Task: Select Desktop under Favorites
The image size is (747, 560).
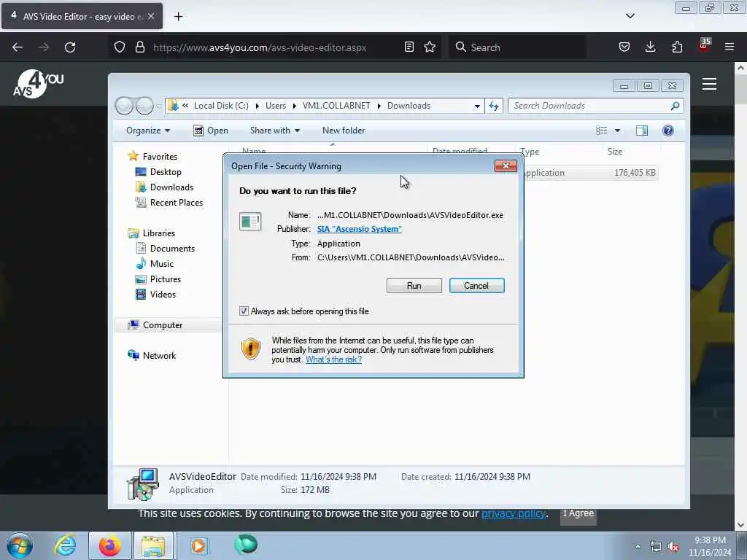Action: pyautogui.click(x=166, y=172)
